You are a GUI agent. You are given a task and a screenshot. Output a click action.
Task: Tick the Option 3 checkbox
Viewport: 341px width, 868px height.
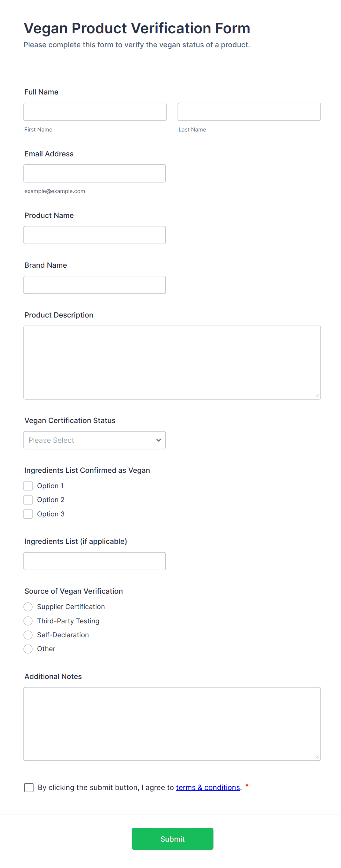[x=28, y=514]
